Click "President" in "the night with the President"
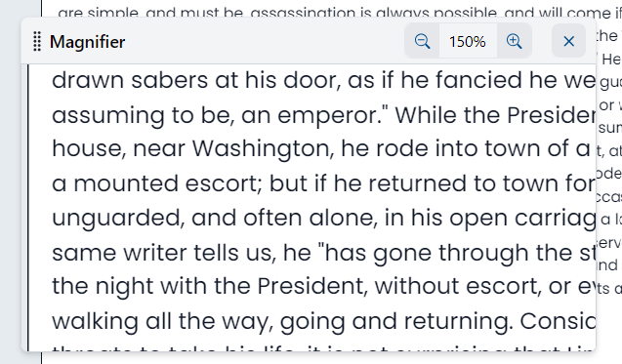Image resolution: width=622 pixels, height=364 pixels. (312, 286)
